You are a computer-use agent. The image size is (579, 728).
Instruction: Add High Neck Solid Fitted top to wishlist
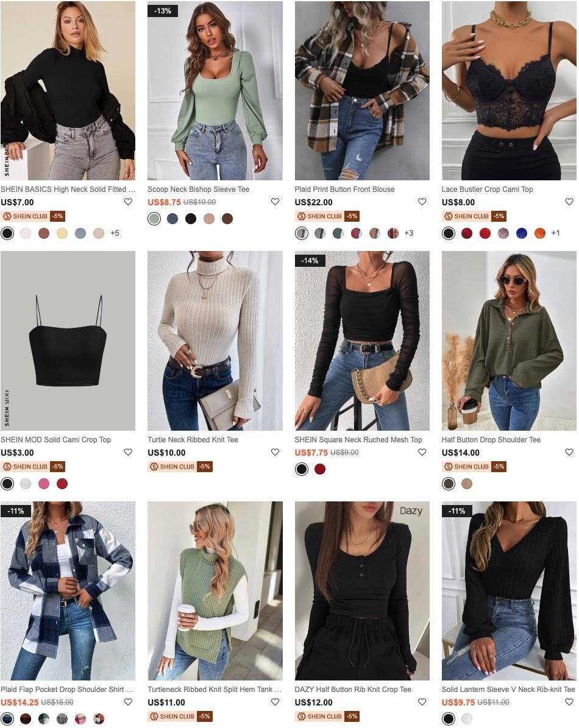point(128,202)
